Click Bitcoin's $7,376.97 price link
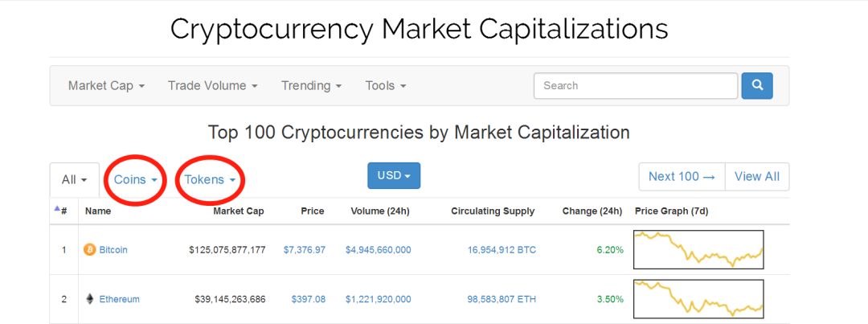 (x=304, y=250)
